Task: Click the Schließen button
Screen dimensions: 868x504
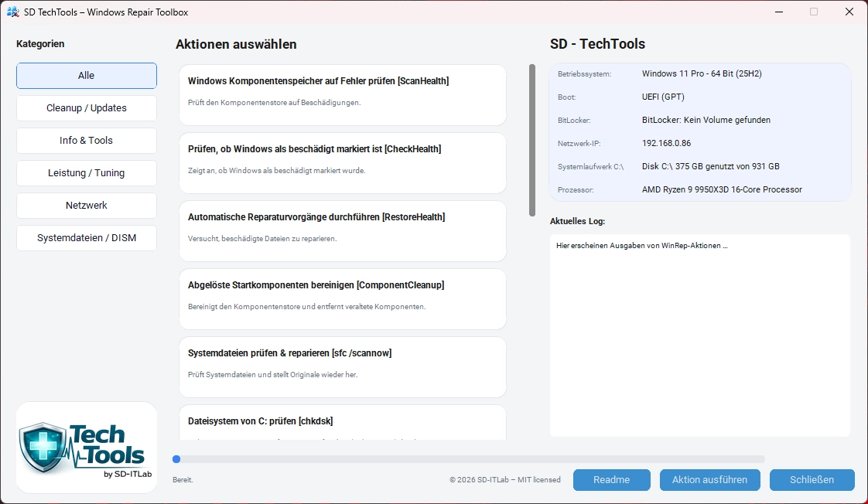Action: 812,480
